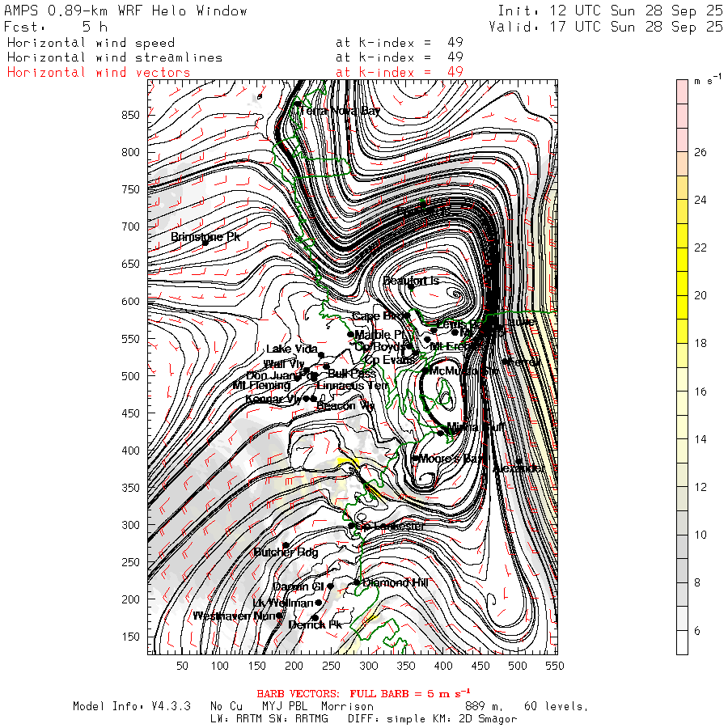This screenshot has width=728, height=728.
Task: Click the Butcher Rdg station dot
Action: [285, 545]
